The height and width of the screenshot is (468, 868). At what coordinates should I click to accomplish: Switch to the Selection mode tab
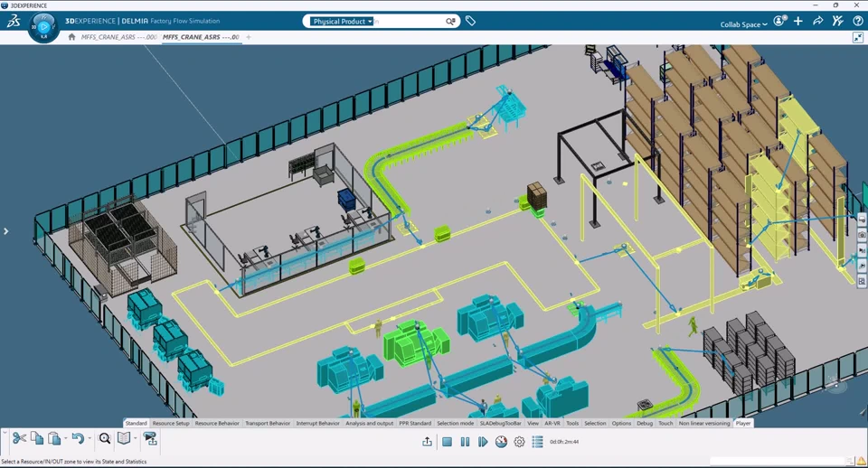pyautogui.click(x=455, y=423)
